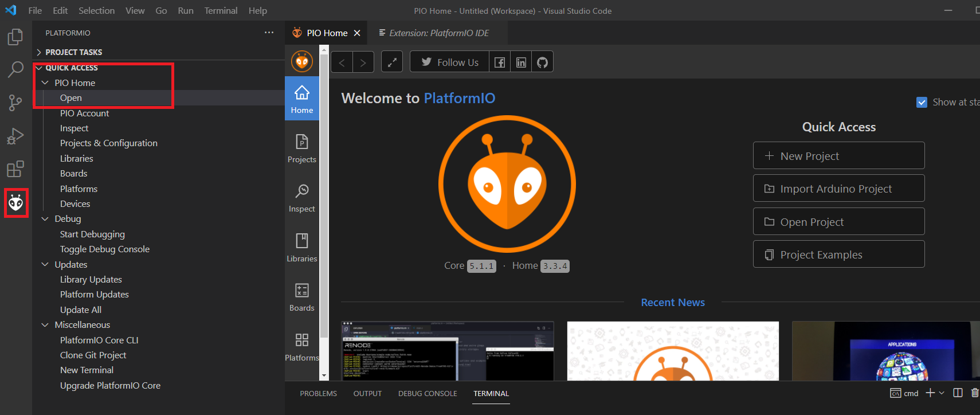Open the Explorer view in activity bar

(15, 37)
